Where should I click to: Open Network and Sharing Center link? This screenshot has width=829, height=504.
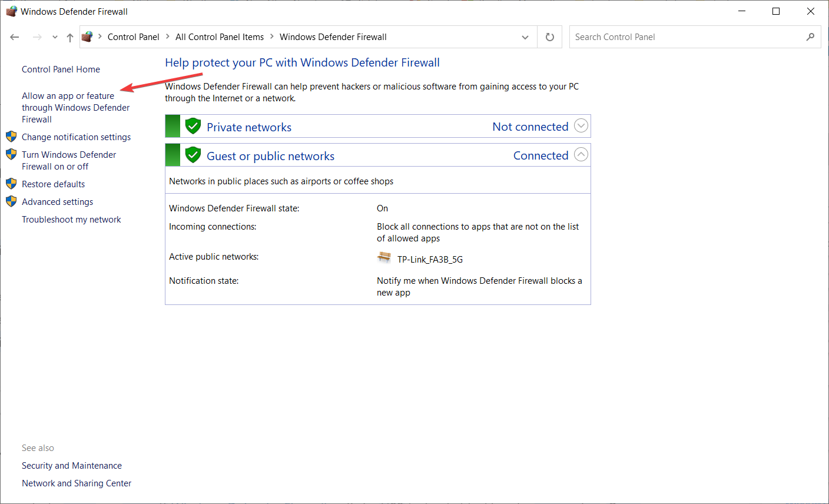(77, 483)
